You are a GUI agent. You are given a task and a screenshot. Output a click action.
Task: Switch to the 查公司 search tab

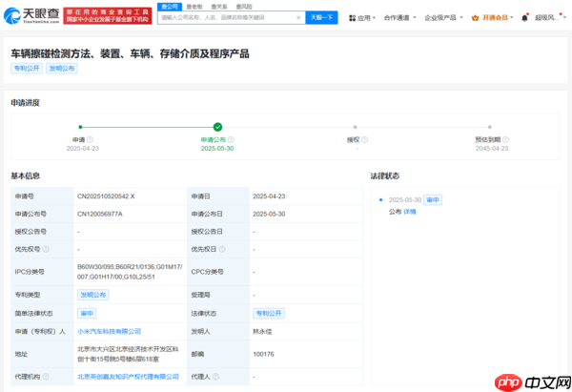click(169, 6)
